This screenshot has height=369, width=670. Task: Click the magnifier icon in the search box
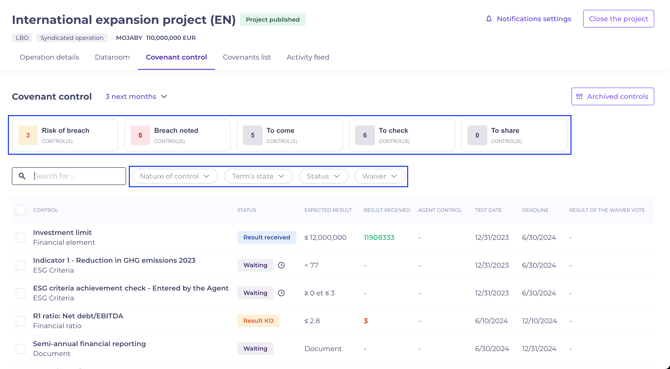pos(22,176)
